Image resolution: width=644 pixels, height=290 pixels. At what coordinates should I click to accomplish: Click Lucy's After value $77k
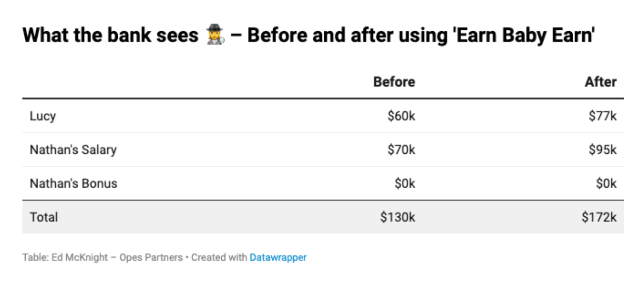coord(602,116)
